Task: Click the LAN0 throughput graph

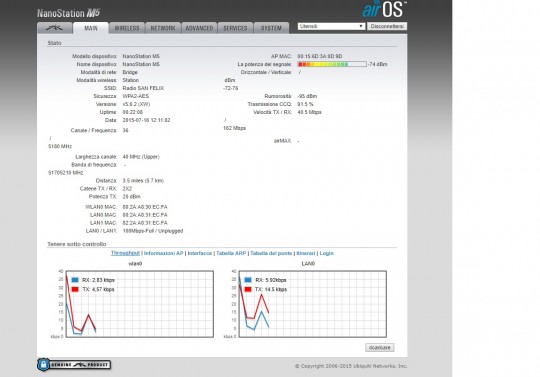Action: tap(313, 304)
